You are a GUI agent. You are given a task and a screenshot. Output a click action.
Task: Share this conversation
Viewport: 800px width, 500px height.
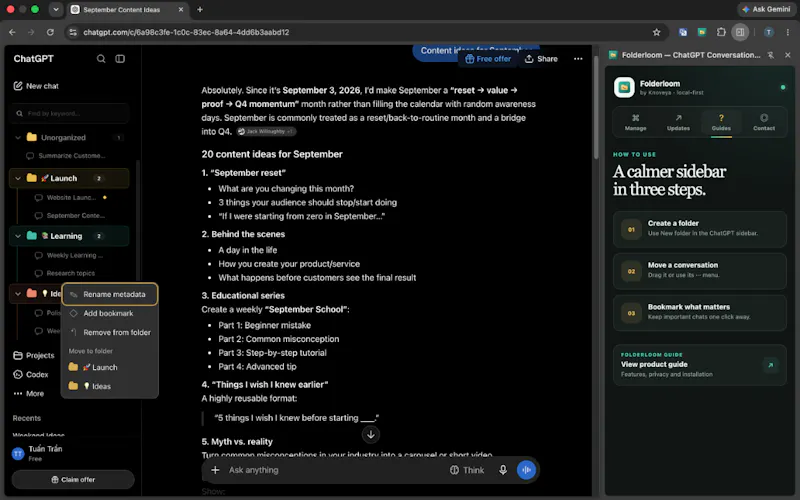point(541,59)
